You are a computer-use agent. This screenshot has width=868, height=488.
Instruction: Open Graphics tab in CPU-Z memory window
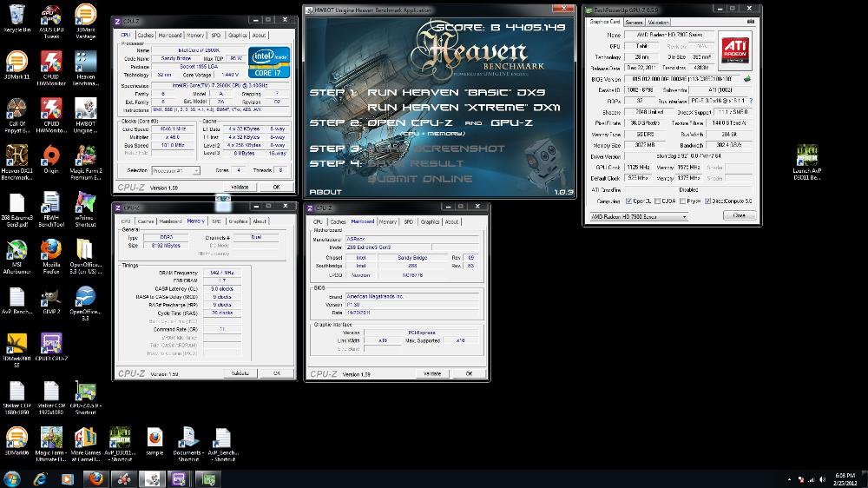click(x=238, y=221)
